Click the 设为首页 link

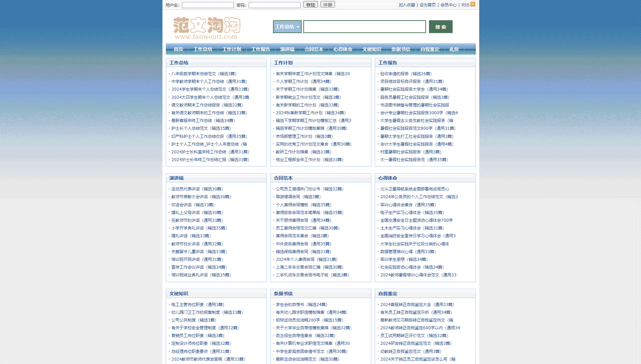(x=428, y=5)
